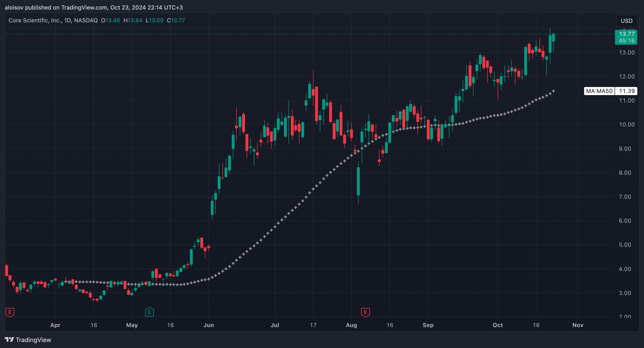Click the 12.00 price axis label
The image size is (644, 348).
tap(626, 77)
